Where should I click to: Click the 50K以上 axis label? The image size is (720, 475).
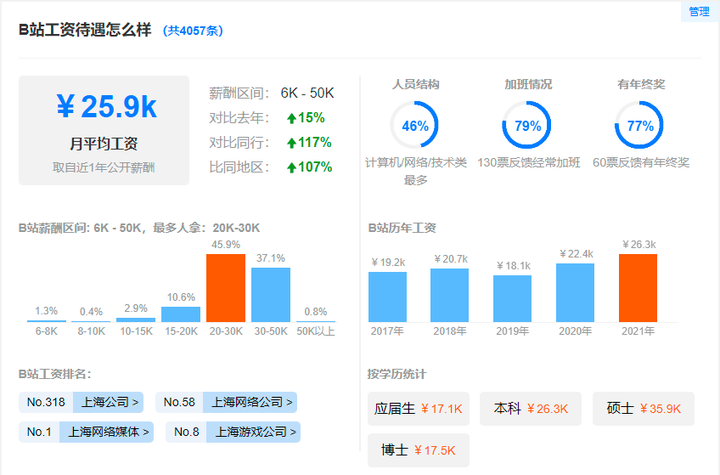[315, 331]
